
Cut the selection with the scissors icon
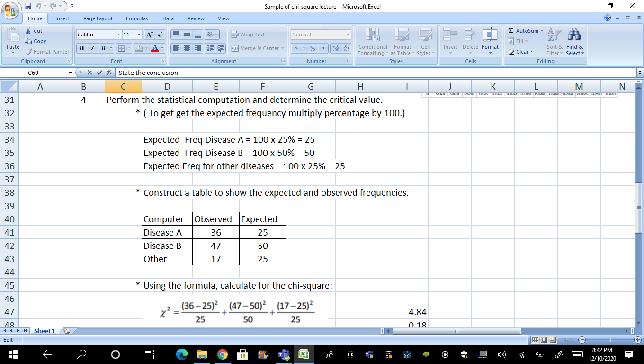[34, 31]
